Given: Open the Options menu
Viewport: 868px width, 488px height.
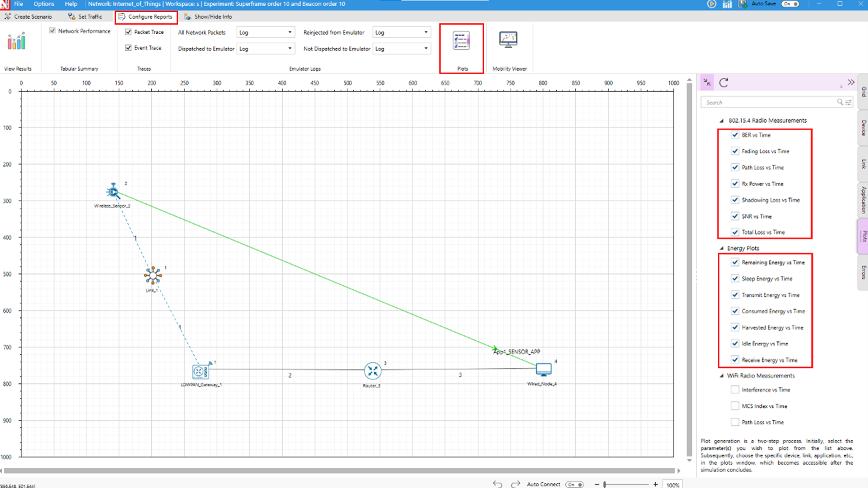Looking at the screenshot, I should click(x=44, y=4).
